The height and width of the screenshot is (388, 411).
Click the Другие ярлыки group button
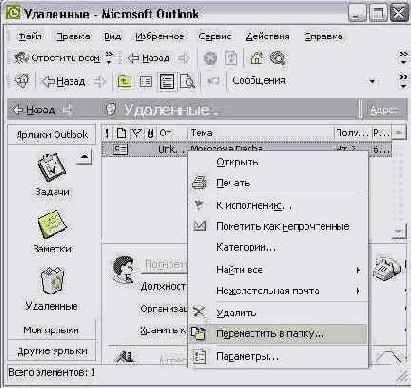pos(52,351)
